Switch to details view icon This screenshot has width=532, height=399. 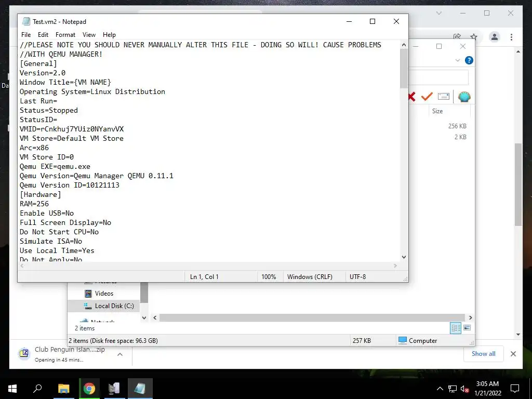click(x=456, y=328)
